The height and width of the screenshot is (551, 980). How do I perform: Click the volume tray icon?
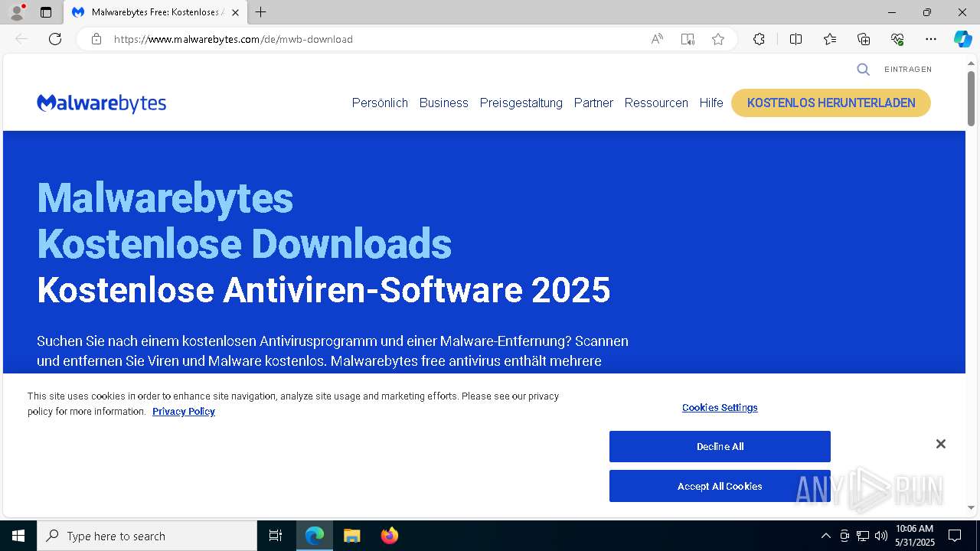pos(881,536)
